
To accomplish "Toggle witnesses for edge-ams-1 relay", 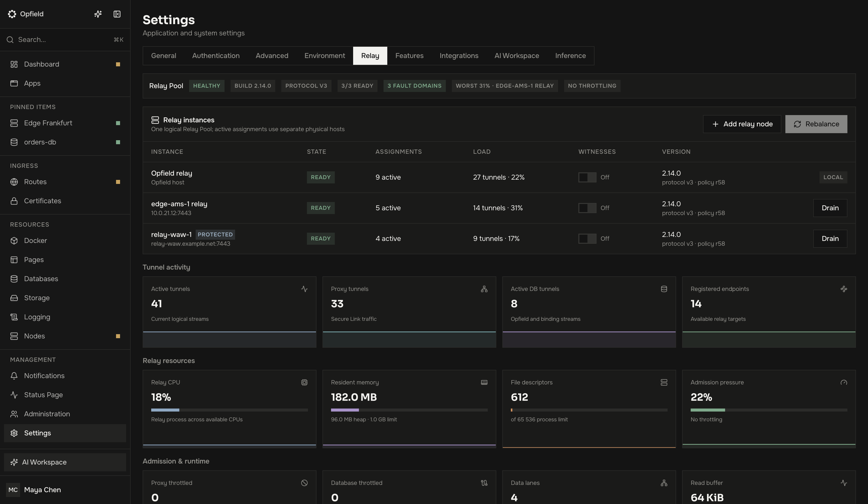I will [587, 208].
